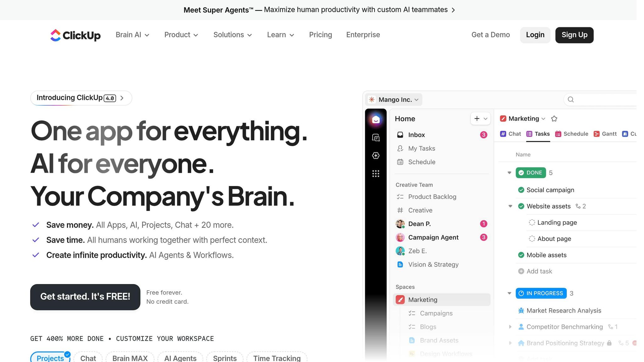Toggle Mobile assets done checkmark
This screenshot has height=362, width=644.
pyautogui.click(x=521, y=255)
